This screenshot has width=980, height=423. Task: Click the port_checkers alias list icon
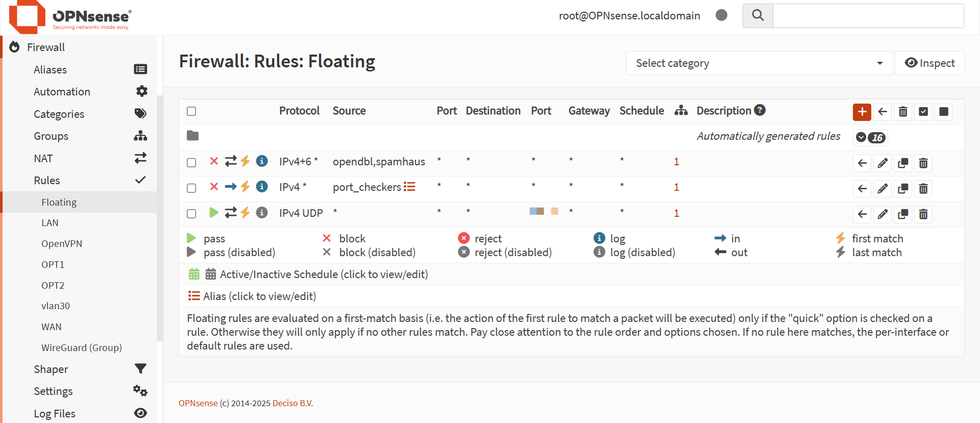point(409,187)
